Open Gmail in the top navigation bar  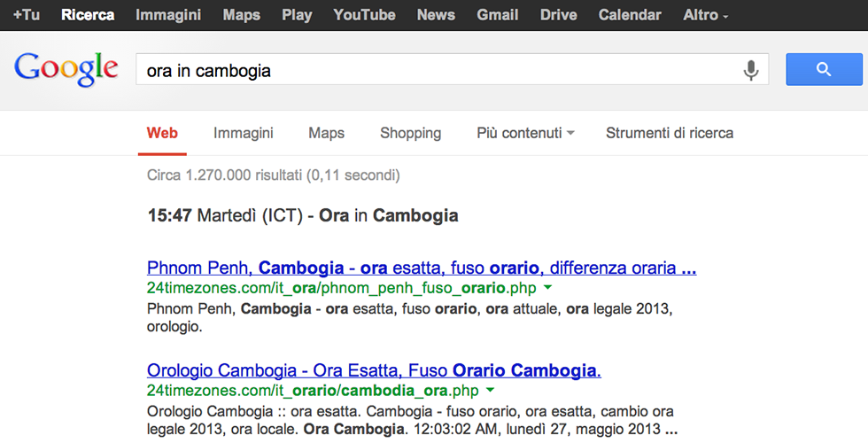point(497,15)
